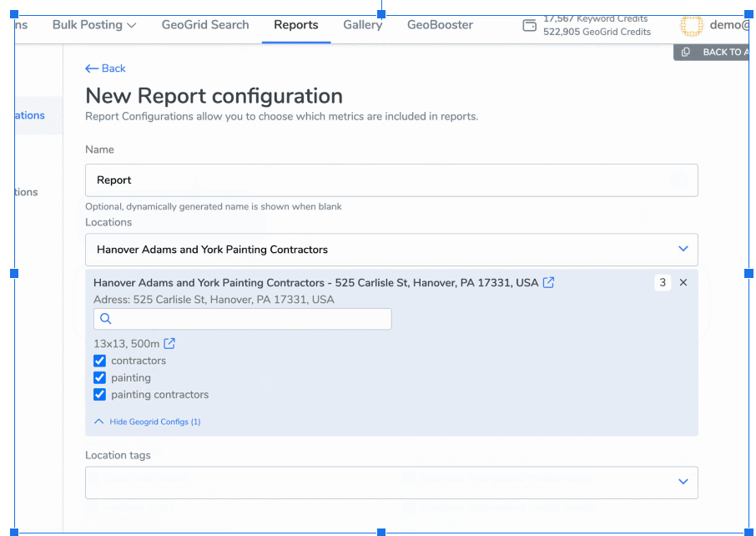The image size is (756, 536).
Task: Click the demo account avatar icon
Action: click(691, 26)
